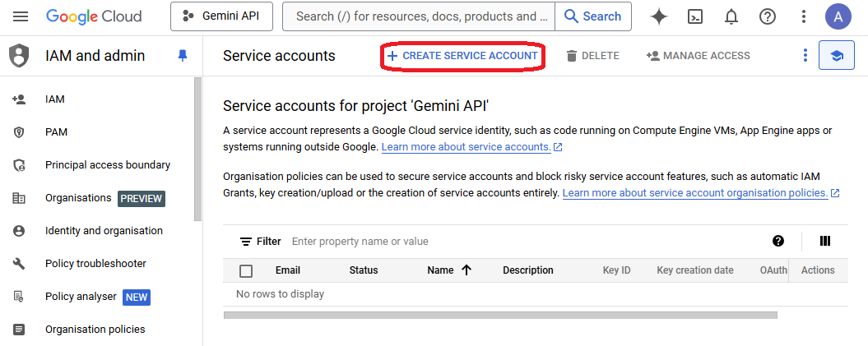Open the column display options icon
The height and width of the screenshot is (346, 868).
click(x=824, y=241)
